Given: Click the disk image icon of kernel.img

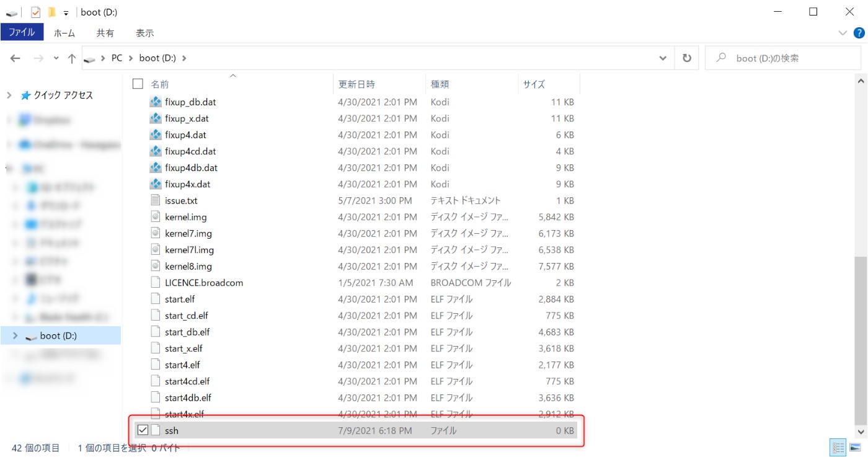Looking at the screenshot, I should [156, 217].
